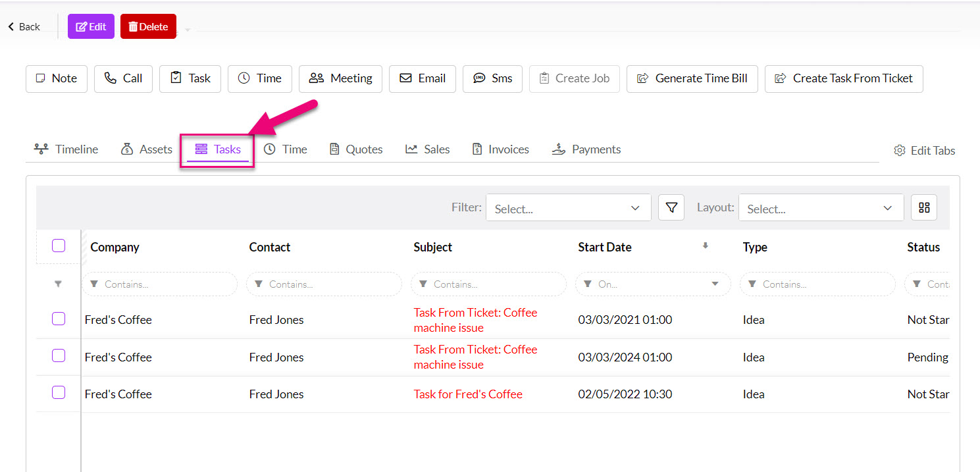This screenshot has height=472, width=980.
Task: Check the row dated 03/03/2024 01:00
Action: point(59,355)
